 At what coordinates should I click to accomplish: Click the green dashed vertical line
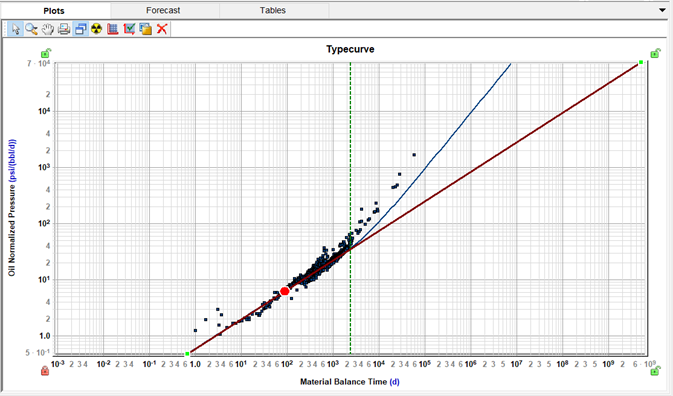tap(350, 209)
